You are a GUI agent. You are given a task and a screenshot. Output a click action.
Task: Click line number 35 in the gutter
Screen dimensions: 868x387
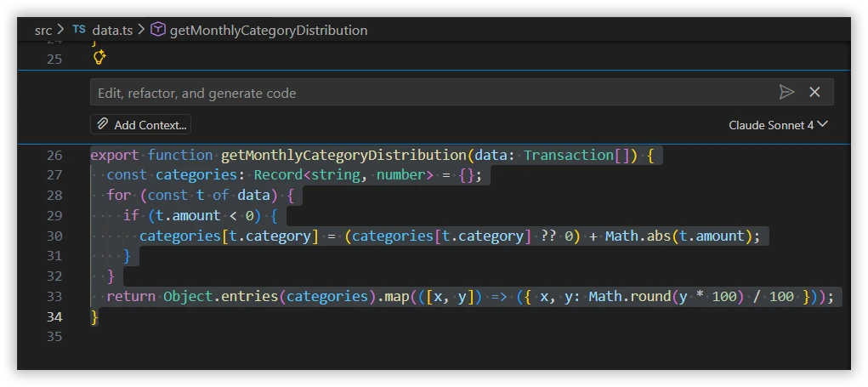click(54, 336)
